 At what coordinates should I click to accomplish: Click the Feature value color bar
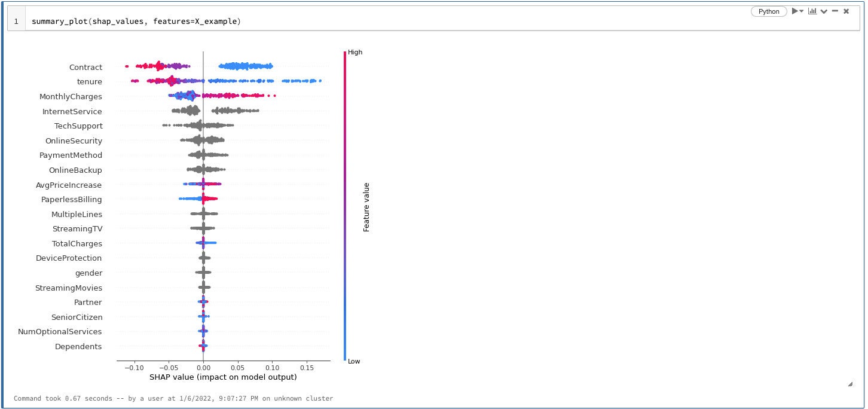coord(345,206)
